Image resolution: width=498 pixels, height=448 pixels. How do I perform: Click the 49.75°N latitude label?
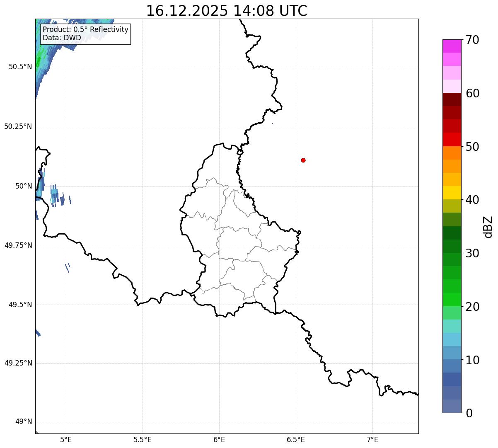(18, 245)
